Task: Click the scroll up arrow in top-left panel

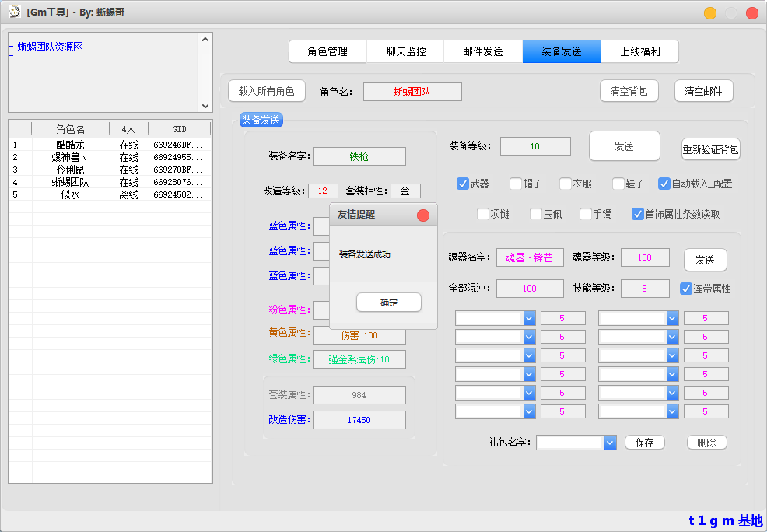Action: pyautogui.click(x=205, y=40)
